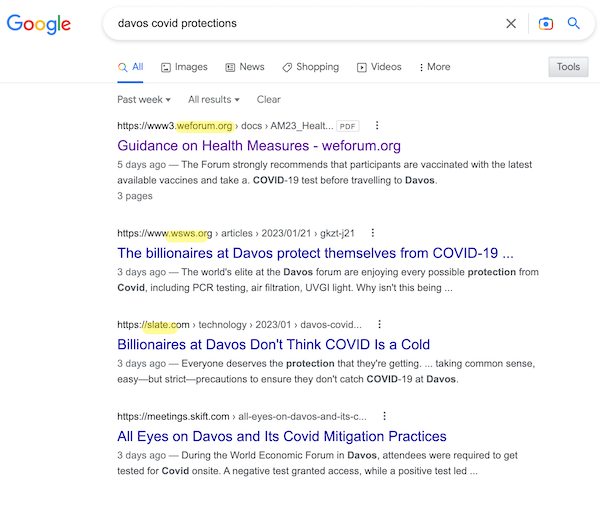Click the blue magnifier search icon
Screen dimensions: 600x532
pyautogui.click(x=573, y=23)
